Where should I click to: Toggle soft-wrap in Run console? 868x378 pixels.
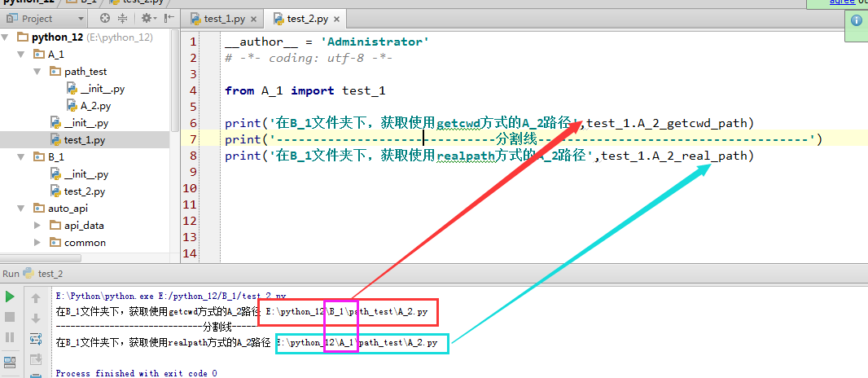35,339
